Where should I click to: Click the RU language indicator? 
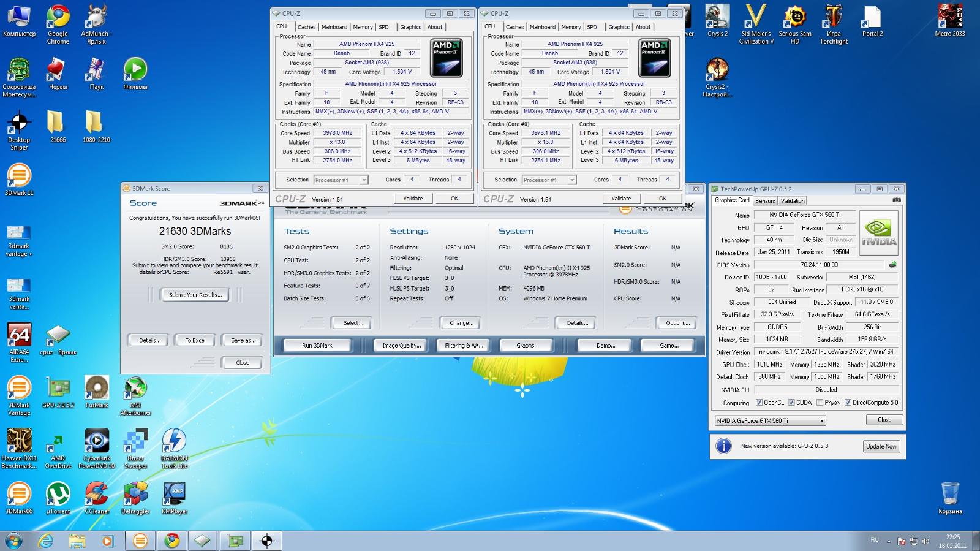(875, 540)
